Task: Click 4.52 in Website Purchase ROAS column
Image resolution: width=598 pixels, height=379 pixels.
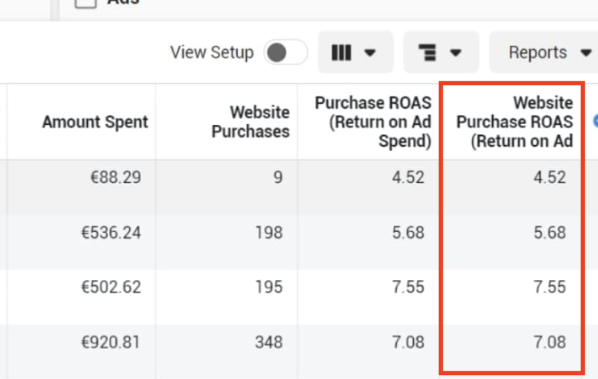Action: pos(550,177)
